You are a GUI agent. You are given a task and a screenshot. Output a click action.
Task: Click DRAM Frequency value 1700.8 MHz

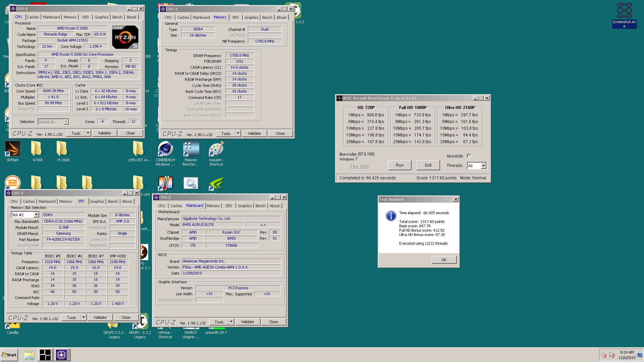click(239, 56)
